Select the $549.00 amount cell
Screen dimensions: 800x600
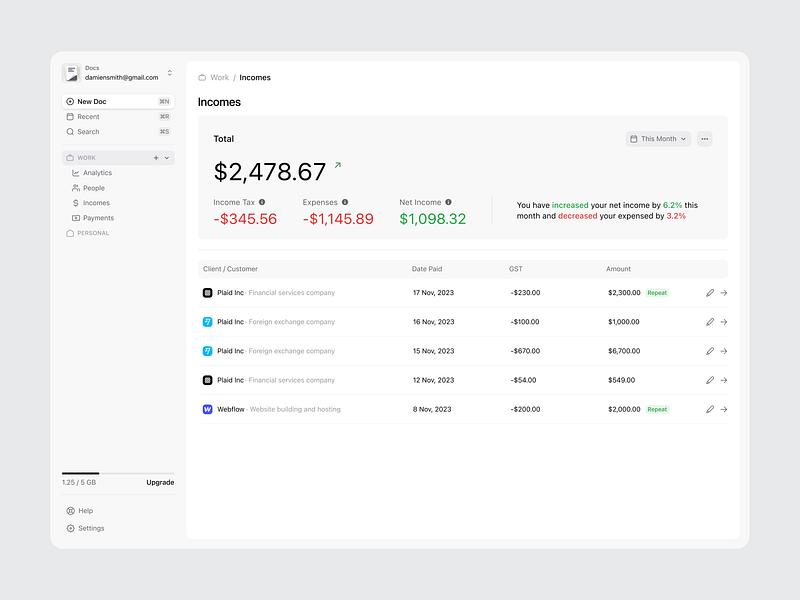621,380
